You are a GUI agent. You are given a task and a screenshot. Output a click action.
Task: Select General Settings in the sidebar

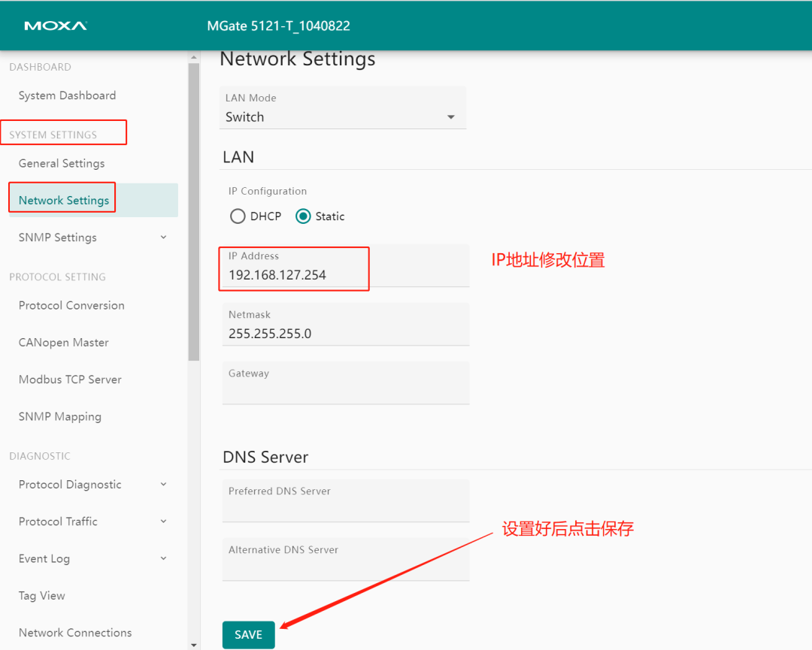pyautogui.click(x=61, y=163)
